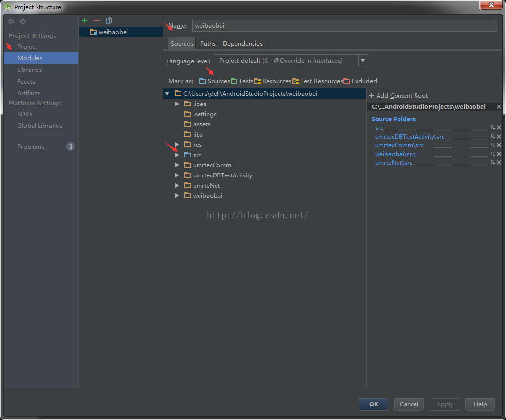
Task: Open Global Libraries settings
Action: 41,126
